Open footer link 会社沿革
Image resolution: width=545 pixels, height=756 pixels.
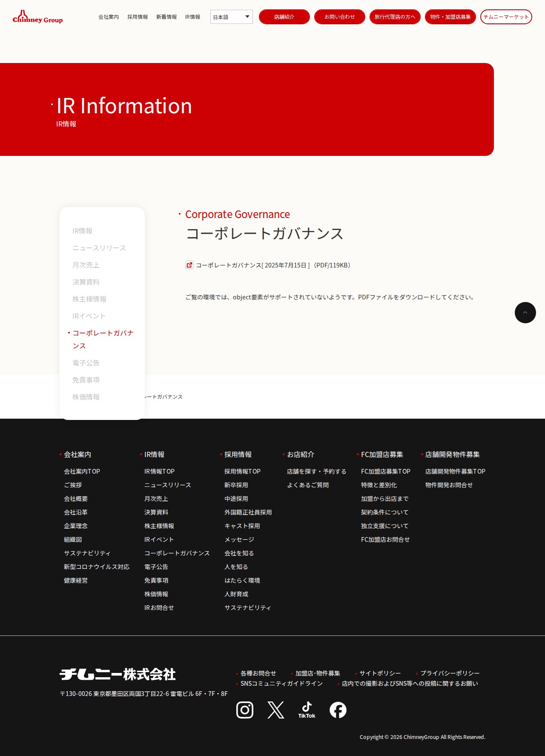coord(76,512)
